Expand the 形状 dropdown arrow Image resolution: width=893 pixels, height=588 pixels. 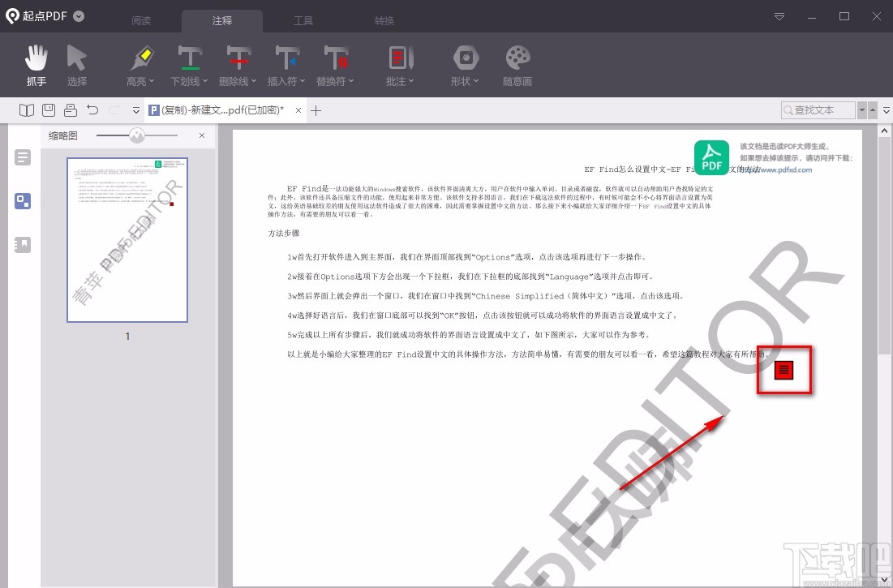click(x=475, y=81)
